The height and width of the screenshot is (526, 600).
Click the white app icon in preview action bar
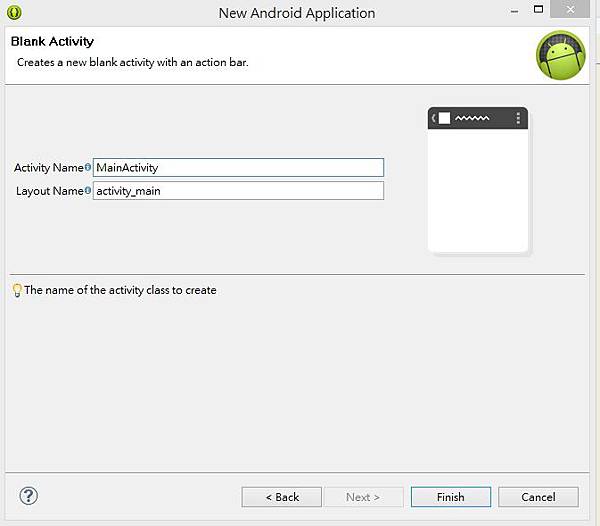coord(444,118)
